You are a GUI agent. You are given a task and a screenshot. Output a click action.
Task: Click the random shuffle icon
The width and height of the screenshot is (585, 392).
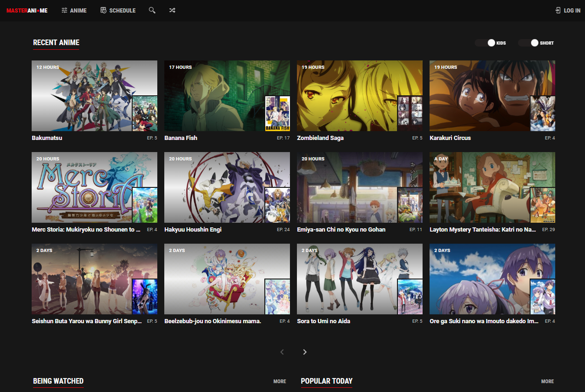pos(172,10)
